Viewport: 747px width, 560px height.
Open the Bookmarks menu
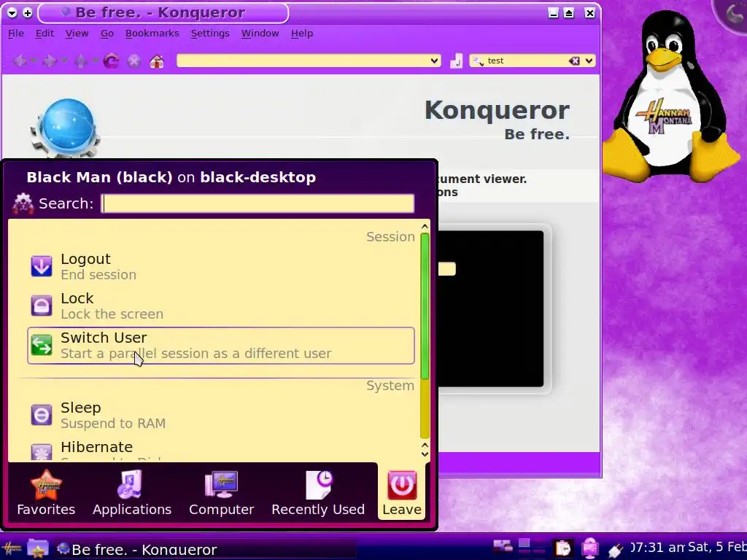click(x=152, y=34)
